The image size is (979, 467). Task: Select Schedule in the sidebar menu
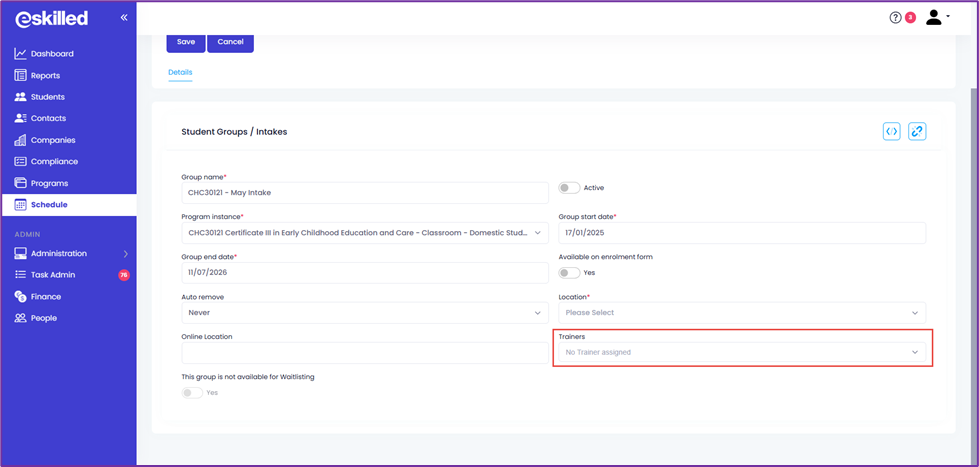[69, 204]
